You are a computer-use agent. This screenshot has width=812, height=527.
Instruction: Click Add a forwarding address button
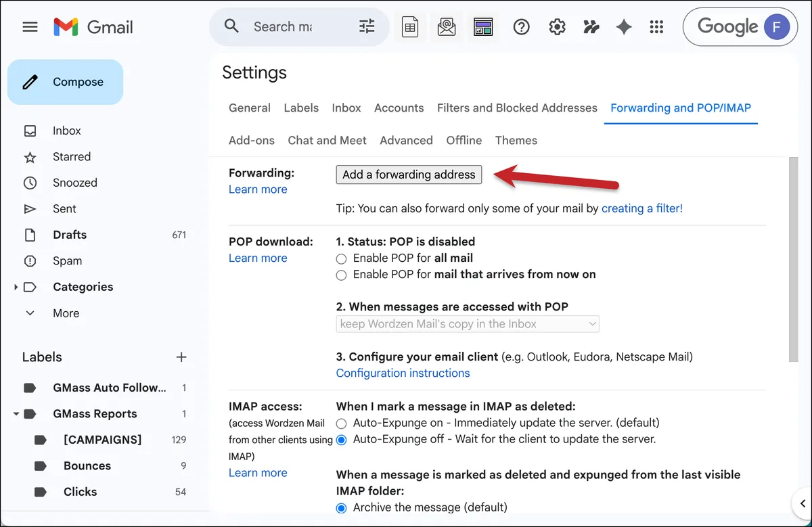coord(409,175)
